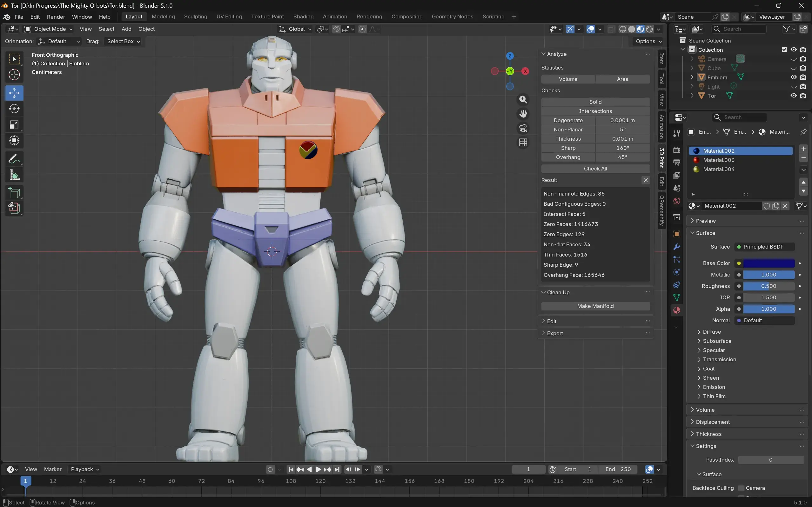Image resolution: width=812 pixels, height=507 pixels.
Task: Toggle Backface Culling Camera checkbox
Action: [741, 488]
